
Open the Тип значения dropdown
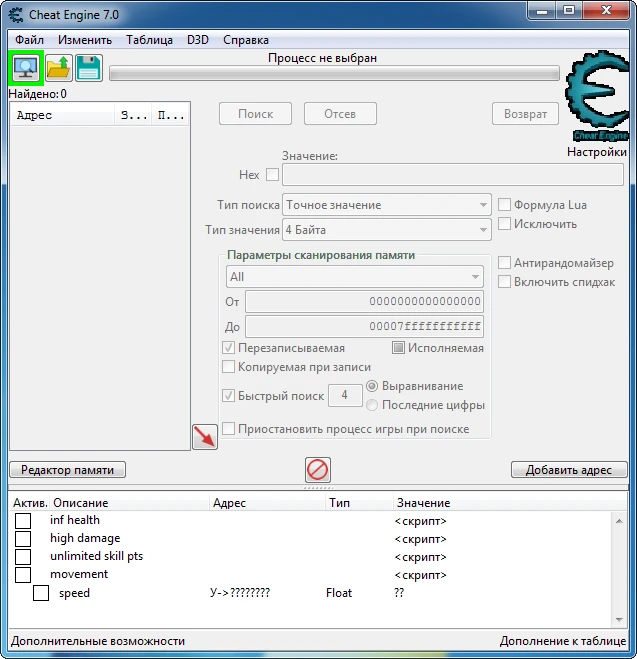click(x=387, y=229)
